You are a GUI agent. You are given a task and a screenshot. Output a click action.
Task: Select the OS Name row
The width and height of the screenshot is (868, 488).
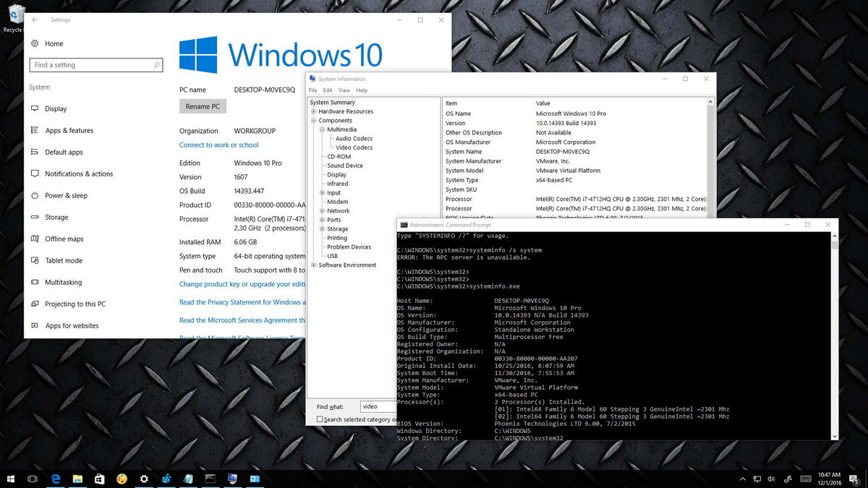(575, 114)
